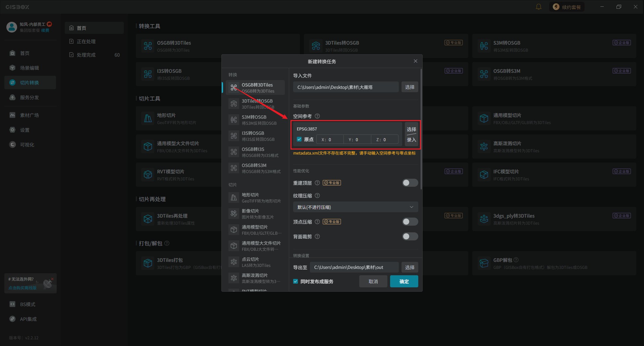Image resolution: width=644 pixels, height=346 pixels.
Task: Uncheck the 原点 checkbox
Action: click(x=299, y=139)
